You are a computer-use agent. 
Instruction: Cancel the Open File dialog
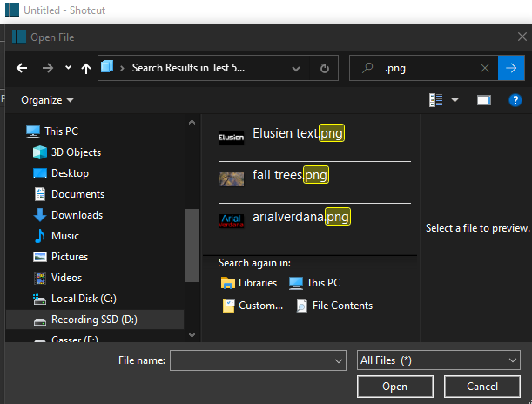[x=481, y=387]
